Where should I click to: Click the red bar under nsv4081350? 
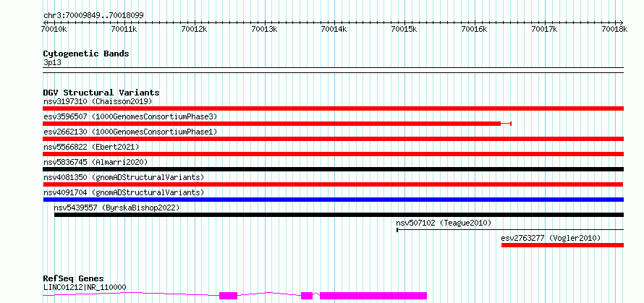[334, 184]
